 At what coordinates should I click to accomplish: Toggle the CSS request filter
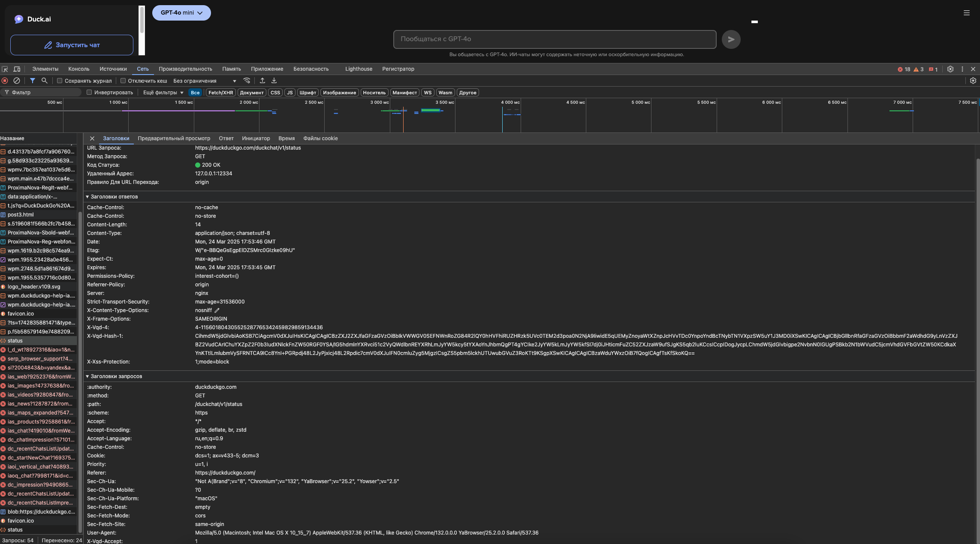(x=275, y=93)
